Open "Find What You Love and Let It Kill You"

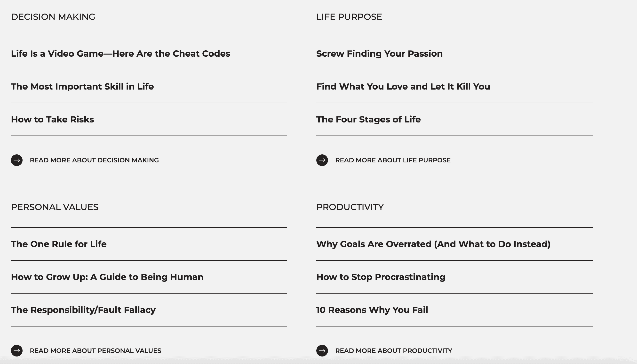tap(403, 86)
